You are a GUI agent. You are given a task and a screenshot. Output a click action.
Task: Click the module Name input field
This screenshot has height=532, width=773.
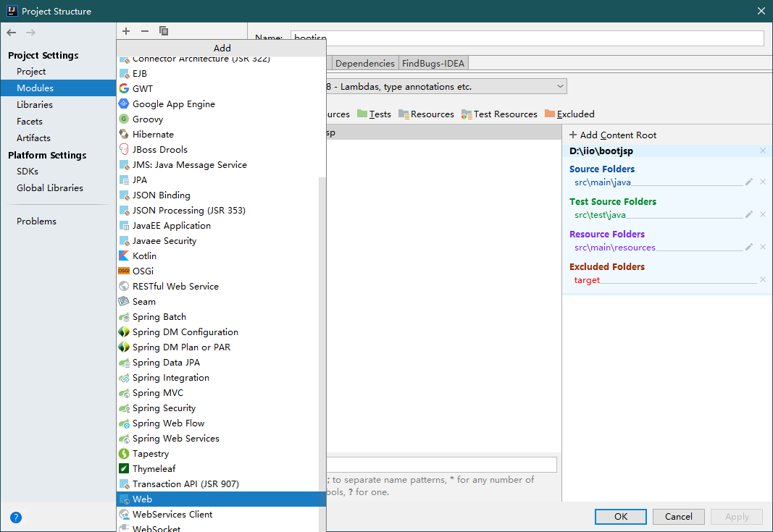[x=527, y=38]
